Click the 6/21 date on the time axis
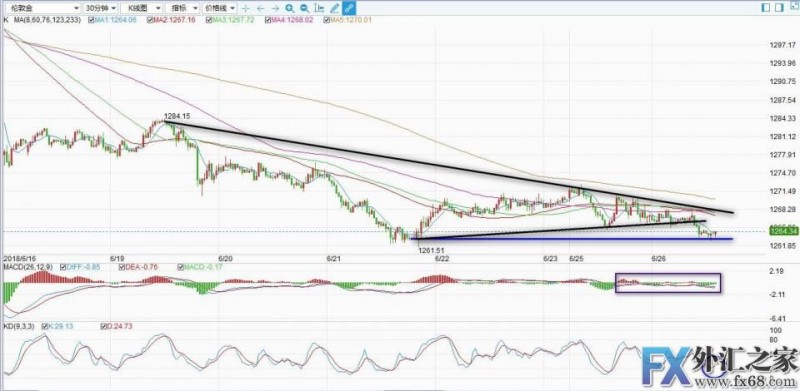Viewport: 800px width, 391px height. tap(333, 259)
